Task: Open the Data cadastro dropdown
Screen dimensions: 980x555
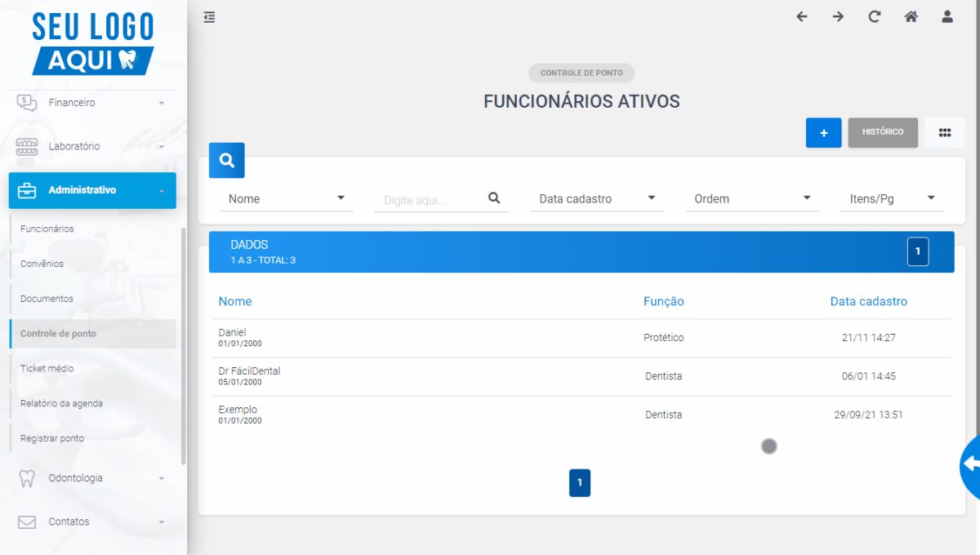Action: [x=597, y=198]
